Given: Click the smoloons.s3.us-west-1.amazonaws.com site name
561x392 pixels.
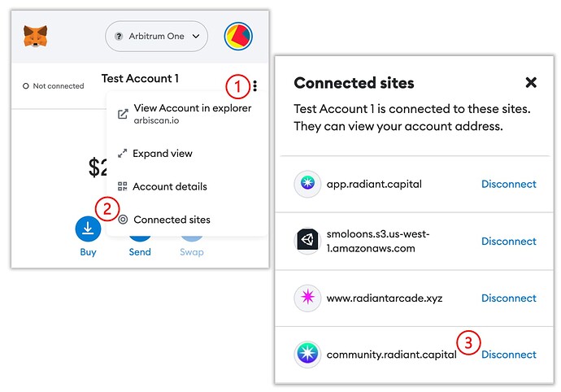Looking at the screenshot, I should click(x=378, y=241).
